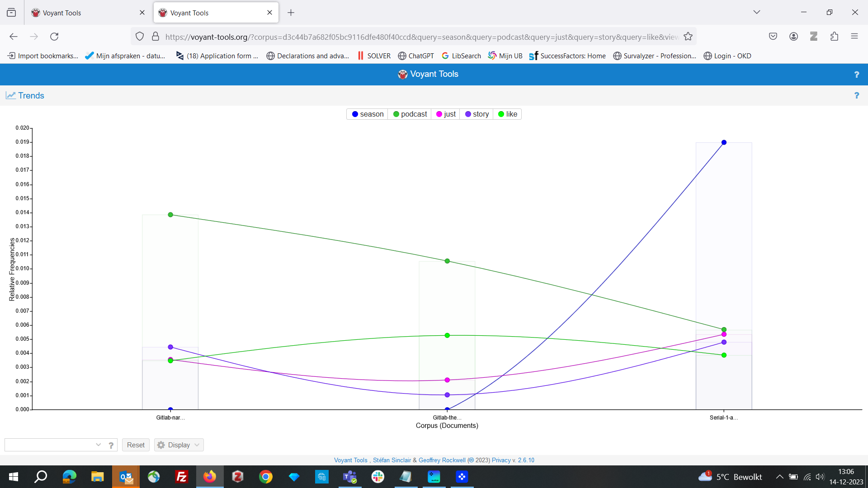Close the active Voyant Tools tab
868x488 pixels.
(x=270, y=13)
